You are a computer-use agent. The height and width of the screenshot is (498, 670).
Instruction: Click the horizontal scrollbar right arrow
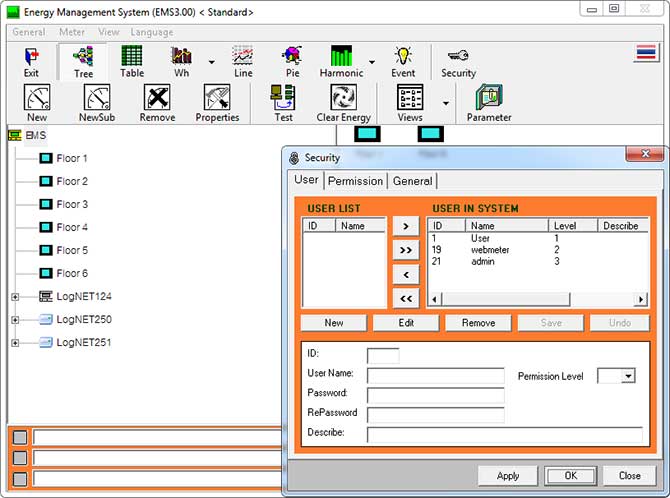641,299
